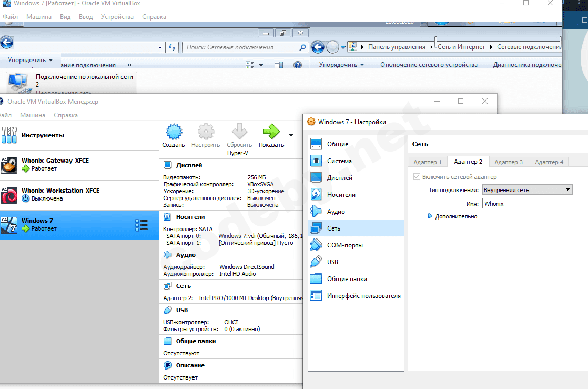Image resolution: width=588 pixels, height=389 pixels.
Task: Open the Windows 7 machine list menu icon
Action: tap(141, 225)
